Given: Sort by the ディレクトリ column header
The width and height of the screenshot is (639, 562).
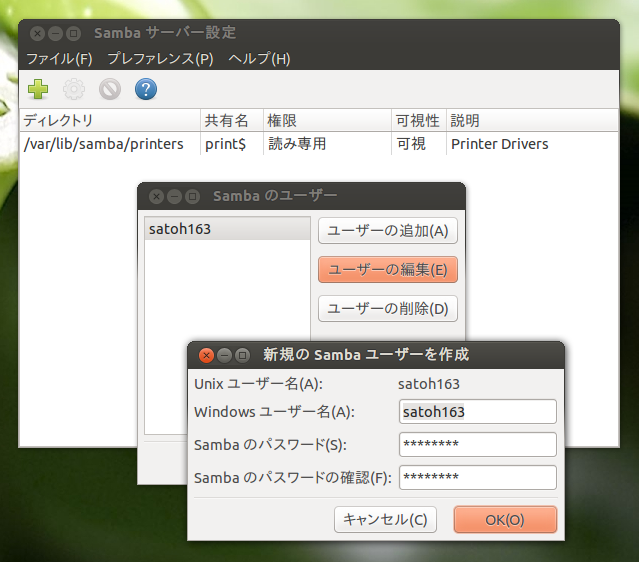Looking at the screenshot, I should (x=110, y=121).
